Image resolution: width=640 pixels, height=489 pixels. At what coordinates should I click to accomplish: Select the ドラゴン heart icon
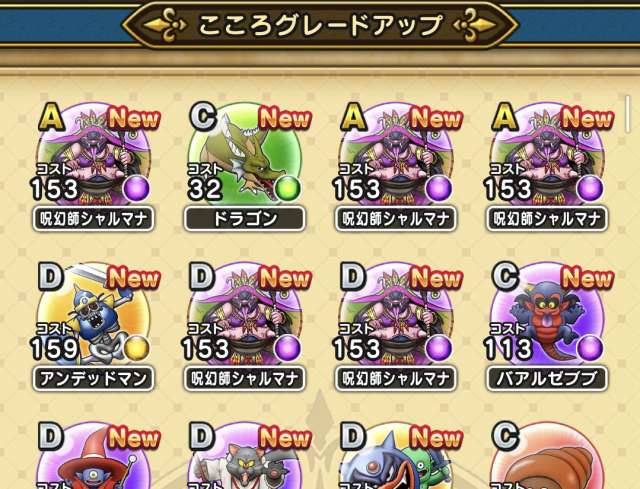pyautogui.click(x=245, y=155)
